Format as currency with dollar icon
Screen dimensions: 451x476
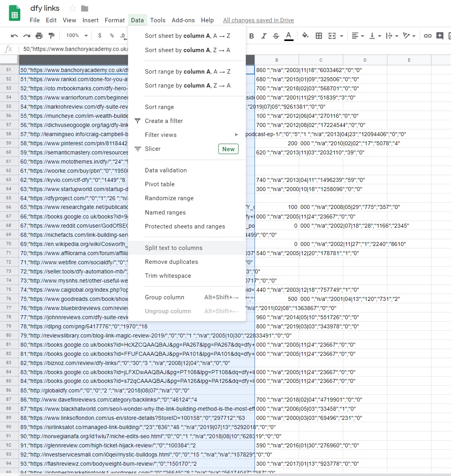100,35
